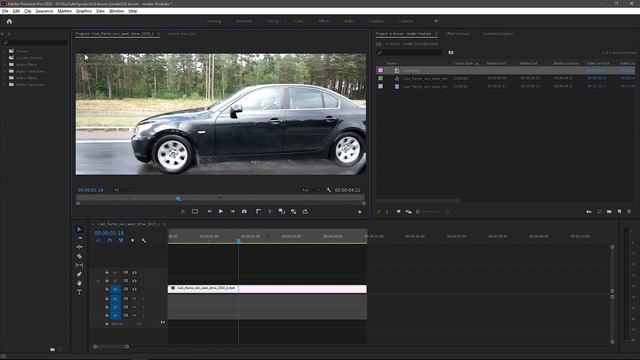Click the timeline playhead timecode 00:00:01:18
This screenshot has width=640, height=360.
(109, 233)
